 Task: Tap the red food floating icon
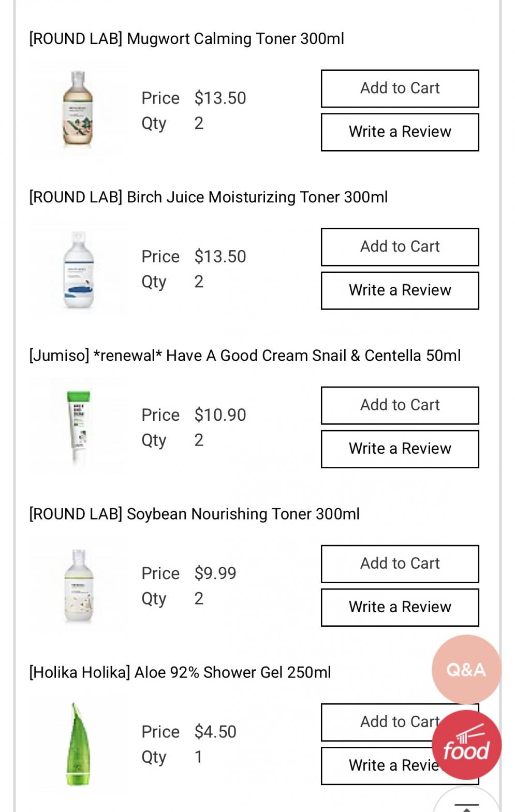point(466,745)
